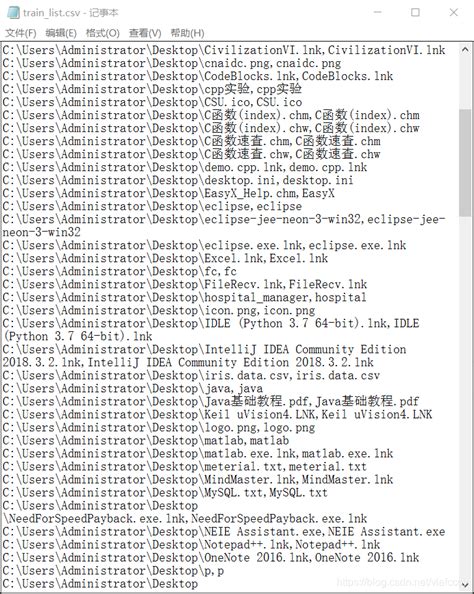This screenshot has height=594, width=474.
Task: Place cursor on the desktop.ini line
Action: 178,180
